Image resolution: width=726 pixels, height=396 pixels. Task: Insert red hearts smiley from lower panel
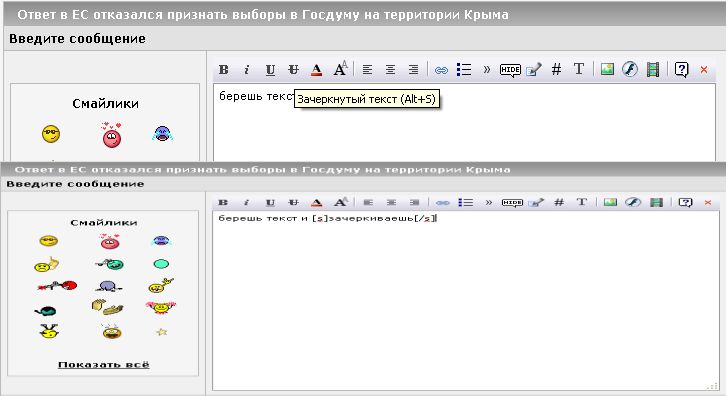[x=110, y=241]
